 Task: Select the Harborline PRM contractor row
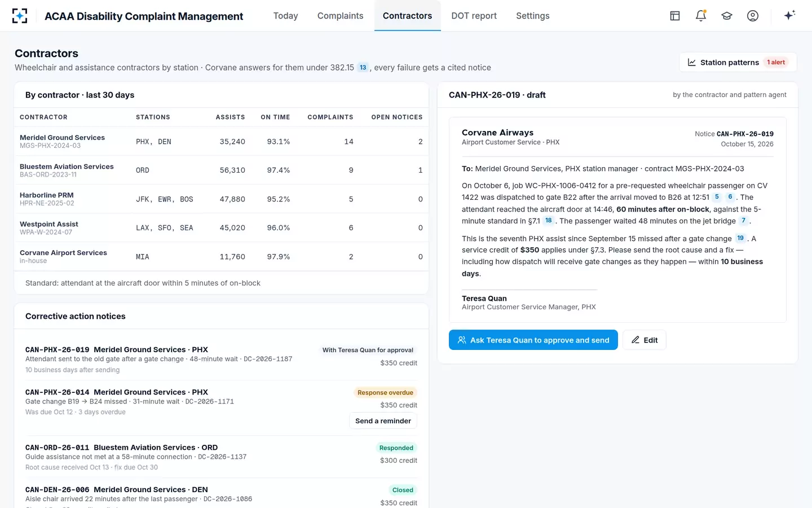tap(221, 199)
